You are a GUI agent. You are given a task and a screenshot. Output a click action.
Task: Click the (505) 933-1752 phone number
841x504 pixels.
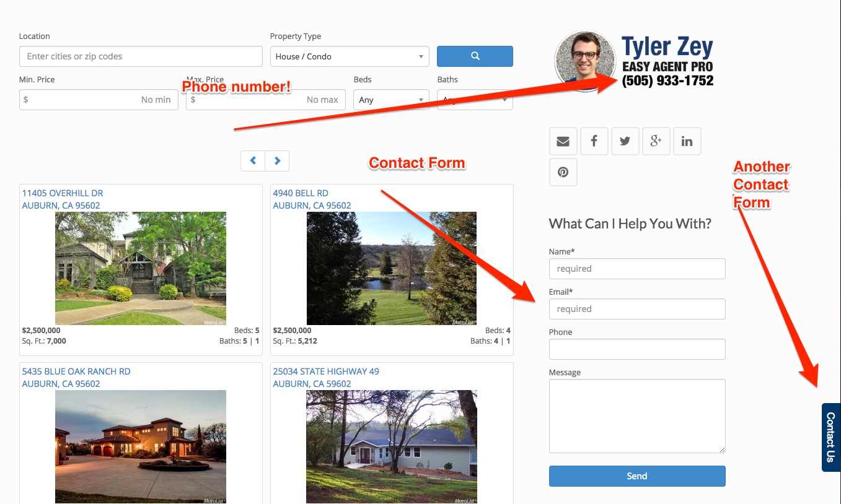pos(668,80)
